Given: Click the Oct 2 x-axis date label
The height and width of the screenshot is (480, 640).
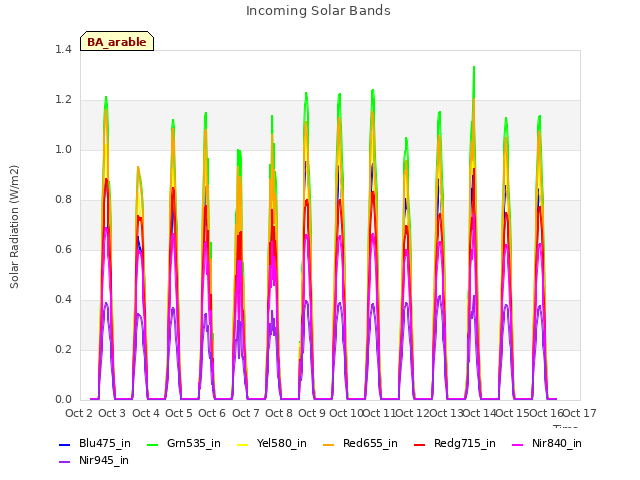Looking at the screenshot, I should [x=79, y=413].
